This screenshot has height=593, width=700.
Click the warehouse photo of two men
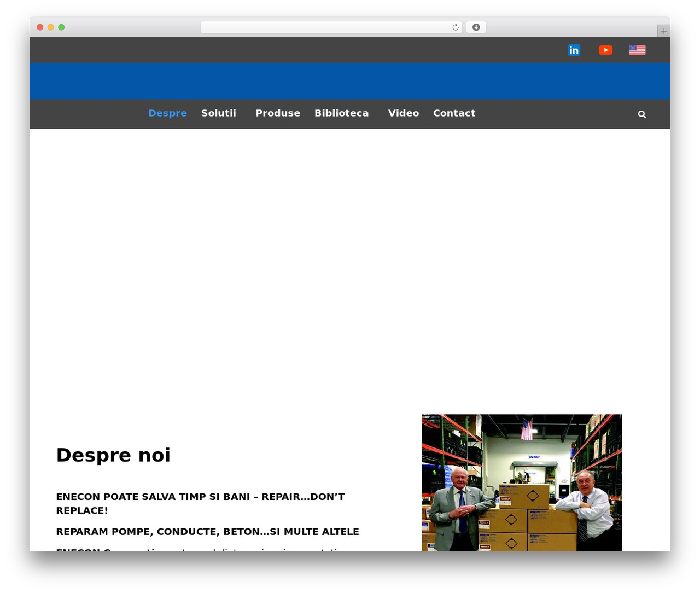(522, 482)
